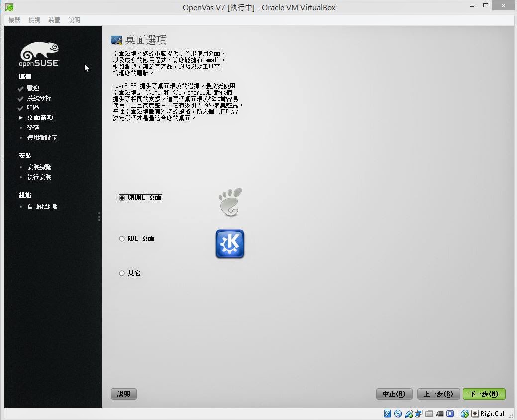Click the 安裝總覽 step in the sidebar
The width and height of the screenshot is (517, 420).
(x=39, y=167)
